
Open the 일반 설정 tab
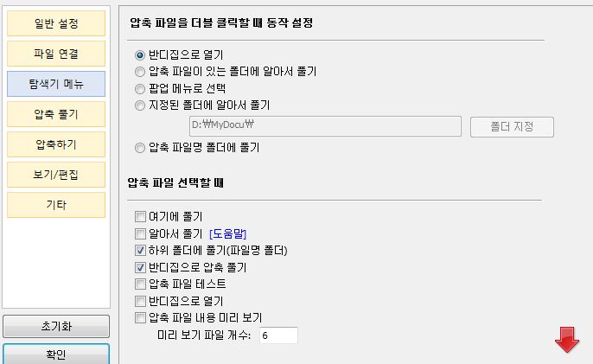[x=56, y=23]
